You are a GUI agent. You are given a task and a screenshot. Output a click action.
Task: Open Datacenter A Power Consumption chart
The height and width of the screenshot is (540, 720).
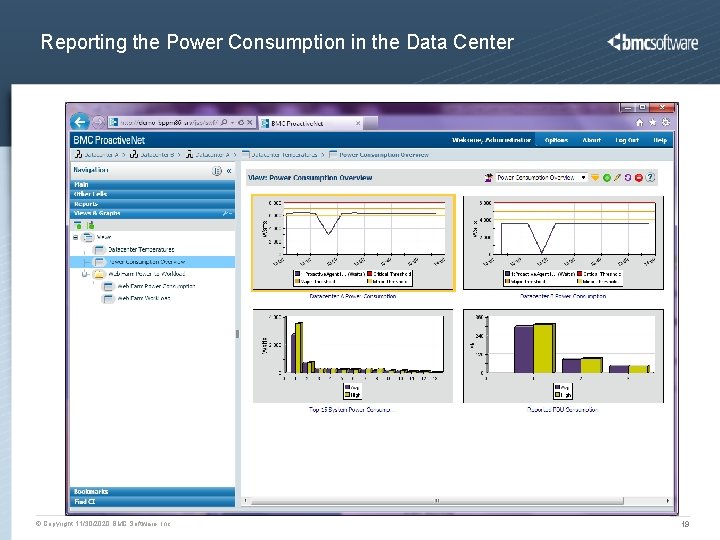pos(353,243)
